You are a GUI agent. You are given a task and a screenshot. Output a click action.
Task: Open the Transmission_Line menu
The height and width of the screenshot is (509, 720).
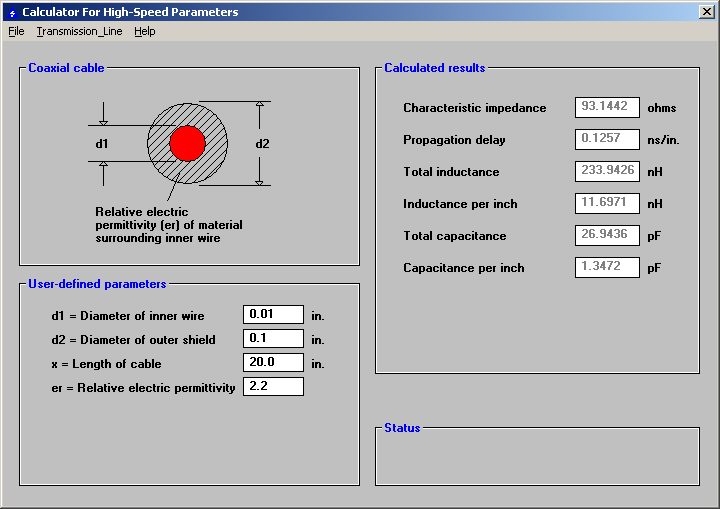coord(79,31)
